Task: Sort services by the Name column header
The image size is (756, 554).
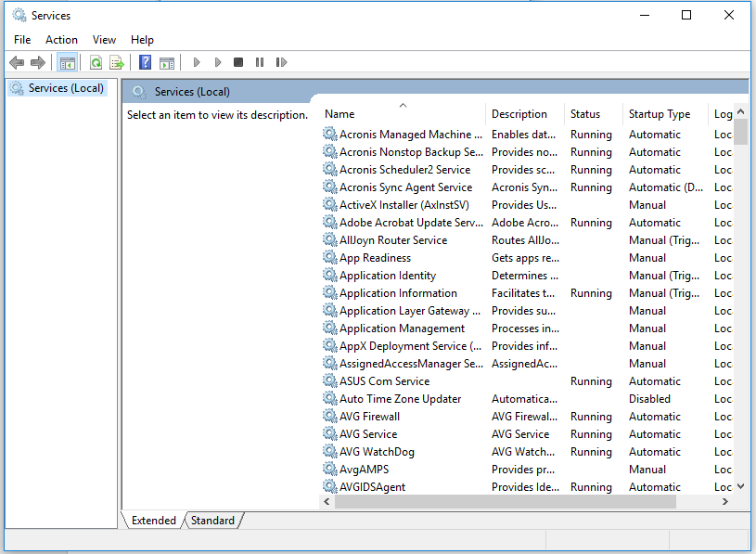Action: 340,114
